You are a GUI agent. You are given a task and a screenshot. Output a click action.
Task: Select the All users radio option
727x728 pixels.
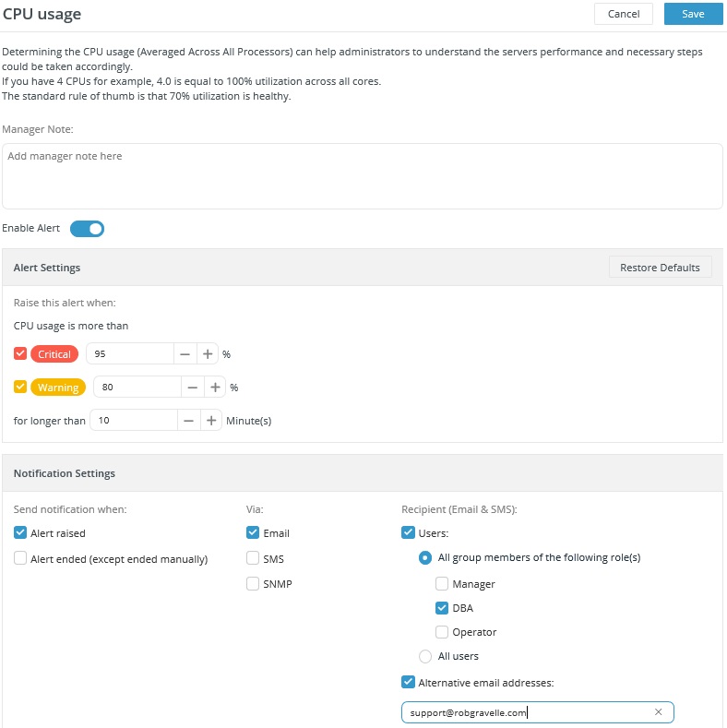tap(424, 656)
